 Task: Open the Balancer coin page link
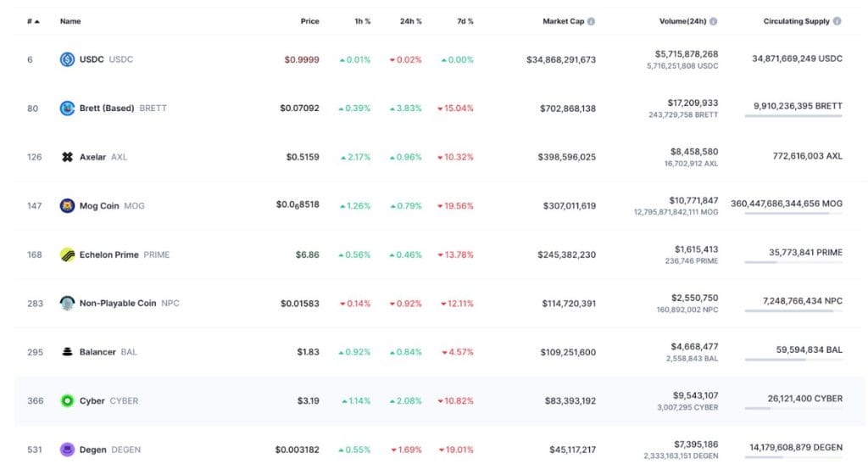pos(98,351)
